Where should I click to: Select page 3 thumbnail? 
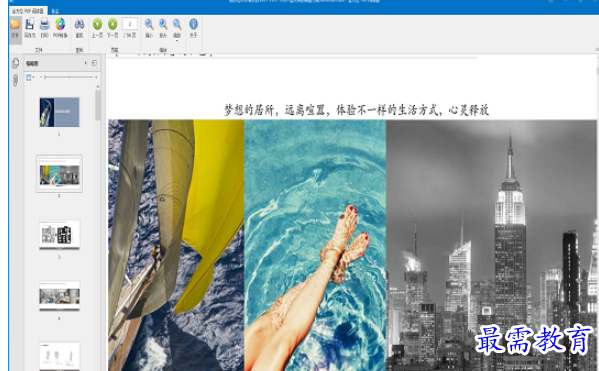click(x=60, y=235)
